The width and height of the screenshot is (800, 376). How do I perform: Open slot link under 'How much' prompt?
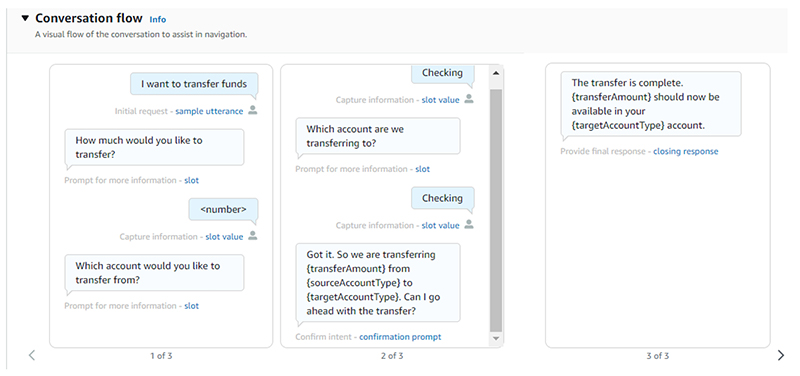click(191, 180)
